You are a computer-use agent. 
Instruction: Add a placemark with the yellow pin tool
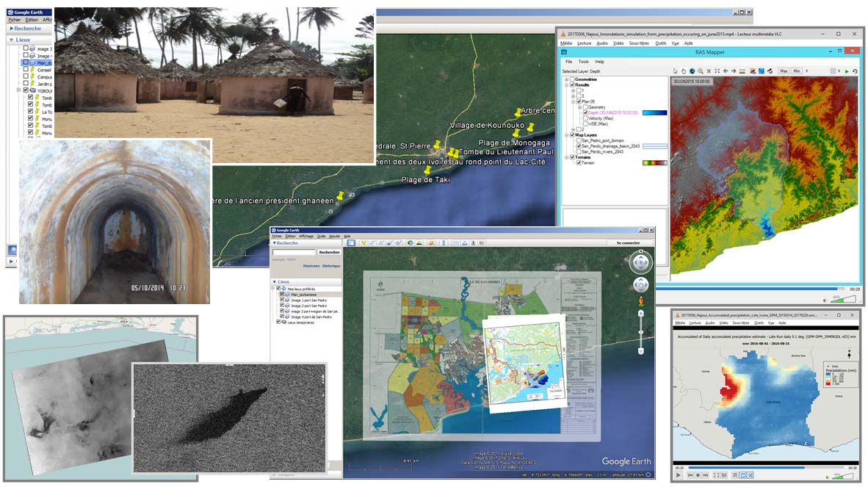pyautogui.click(x=364, y=243)
